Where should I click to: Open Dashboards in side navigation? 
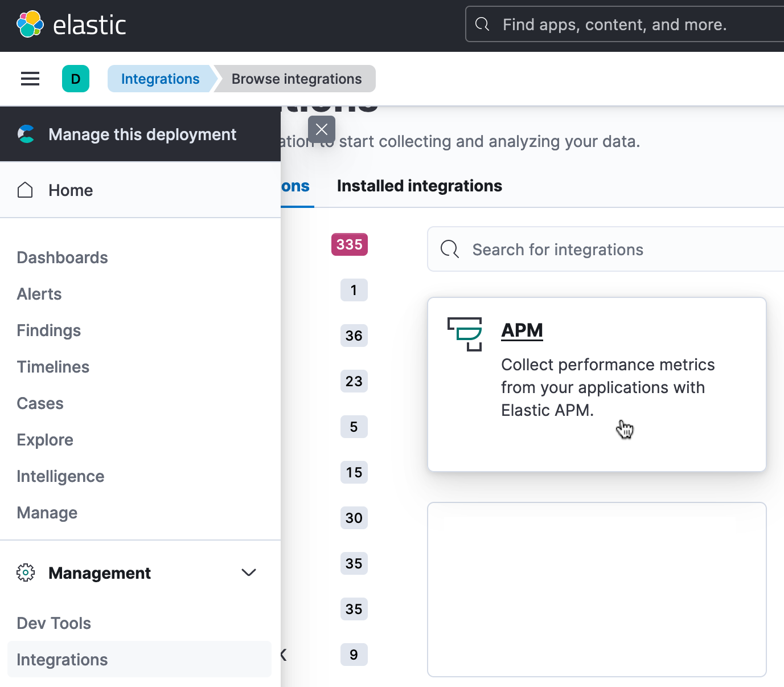tap(62, 257)
